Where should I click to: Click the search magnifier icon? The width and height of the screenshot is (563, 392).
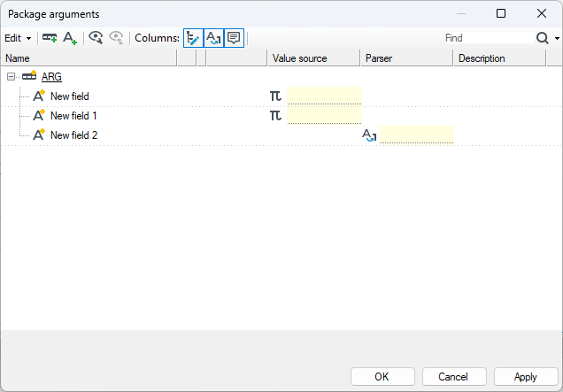point(542,38)
